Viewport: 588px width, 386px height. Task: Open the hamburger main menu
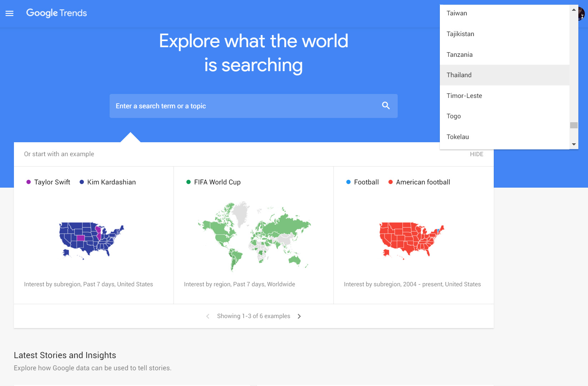10,13
